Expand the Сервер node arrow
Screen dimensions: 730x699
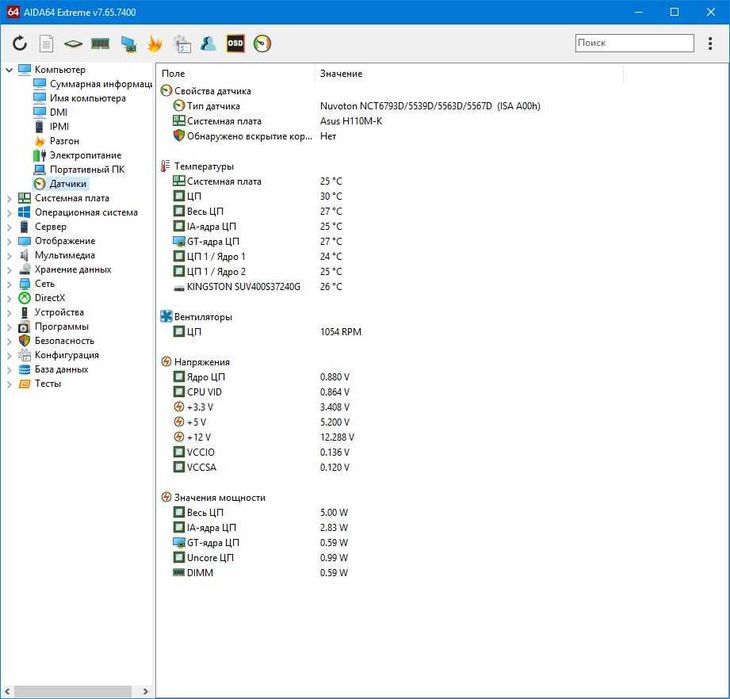pos(9,227)
